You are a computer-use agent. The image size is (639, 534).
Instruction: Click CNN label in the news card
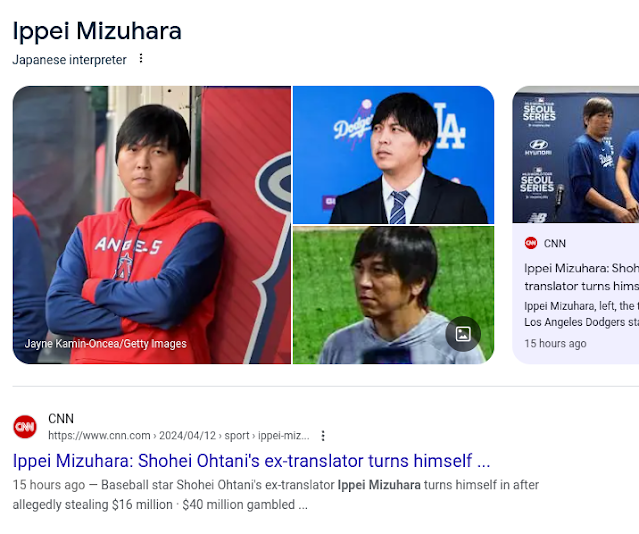tap(555, 244)
